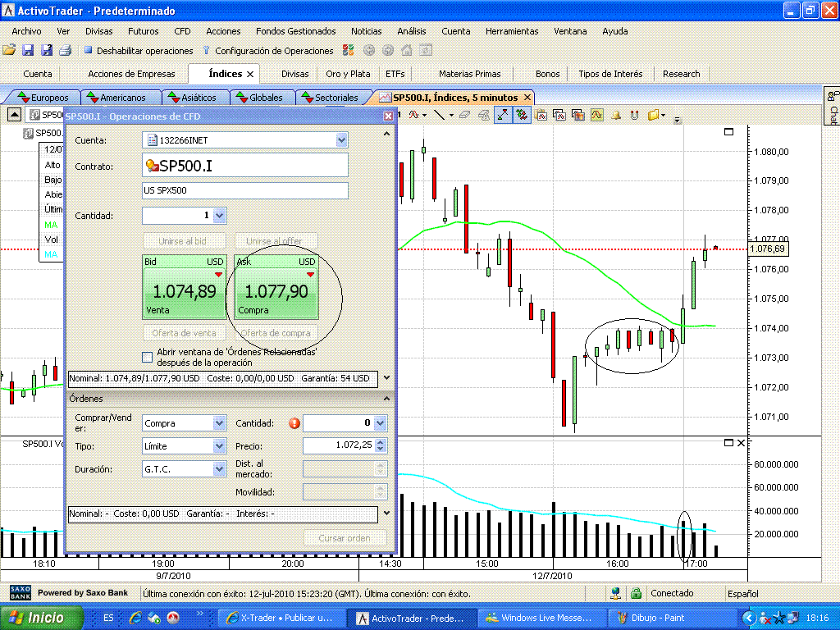Click the Unirse al bid button
Screen dimensions: 840x630
(183, 241)
